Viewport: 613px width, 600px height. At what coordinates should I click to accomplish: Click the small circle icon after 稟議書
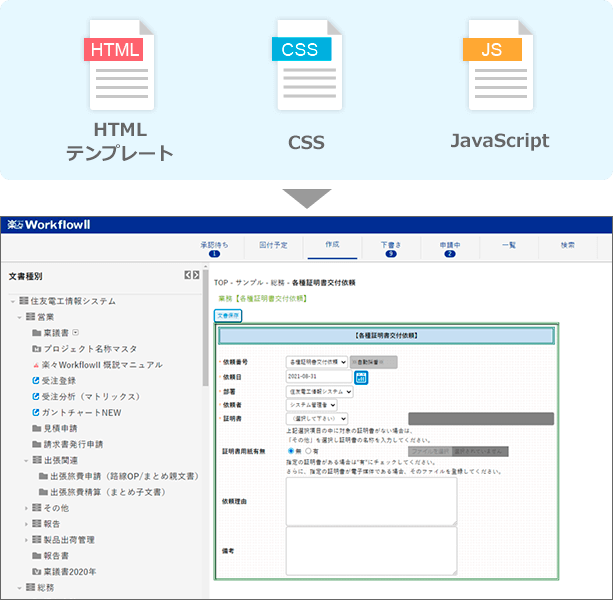pos(75,333)
